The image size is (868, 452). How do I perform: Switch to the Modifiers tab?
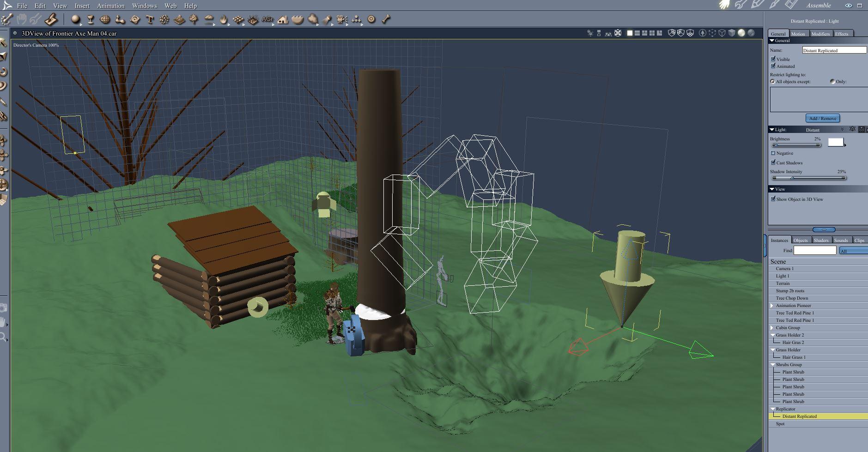[820, 34]
